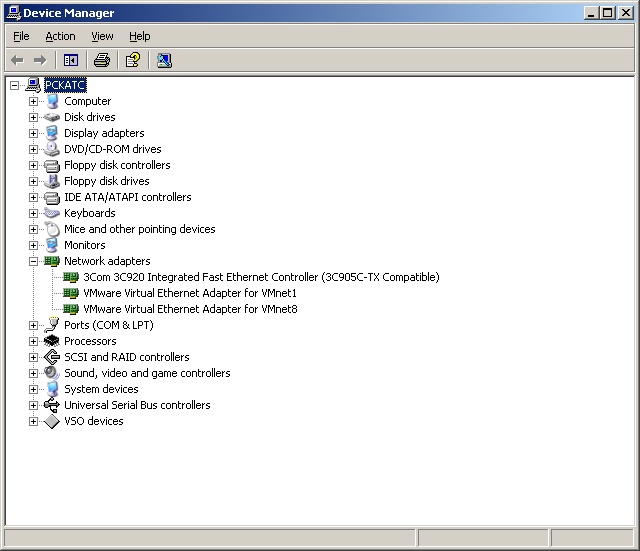
Task: Click the Sound, video and game controllers icon
Action: pyautogui.click(x=52, y=373)
